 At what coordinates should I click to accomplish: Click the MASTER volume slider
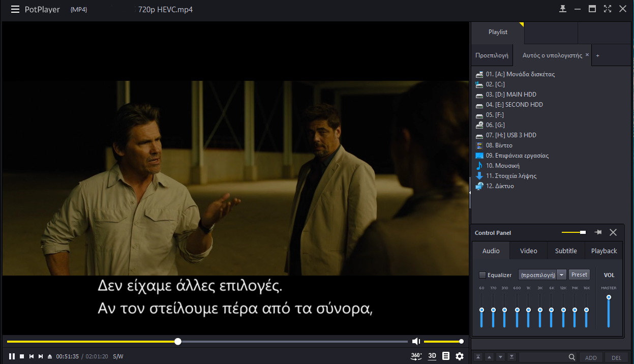point(609,312)
